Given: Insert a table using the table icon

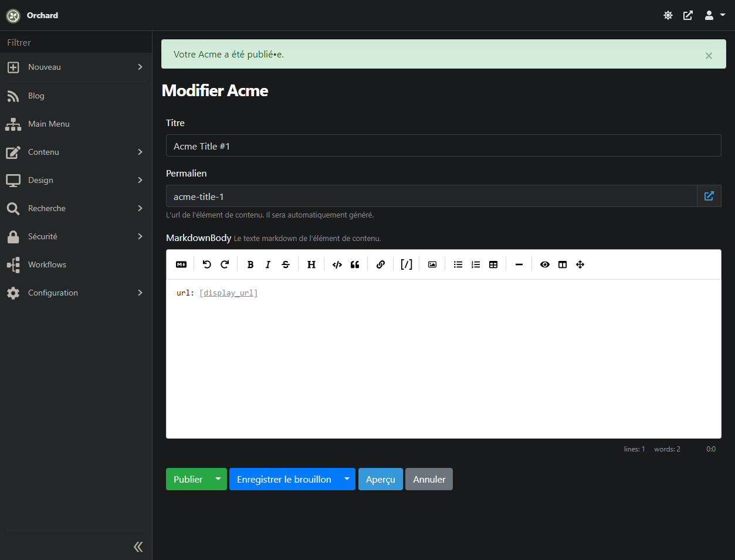Looking at the screenshot, I should (x=493, y=264).
